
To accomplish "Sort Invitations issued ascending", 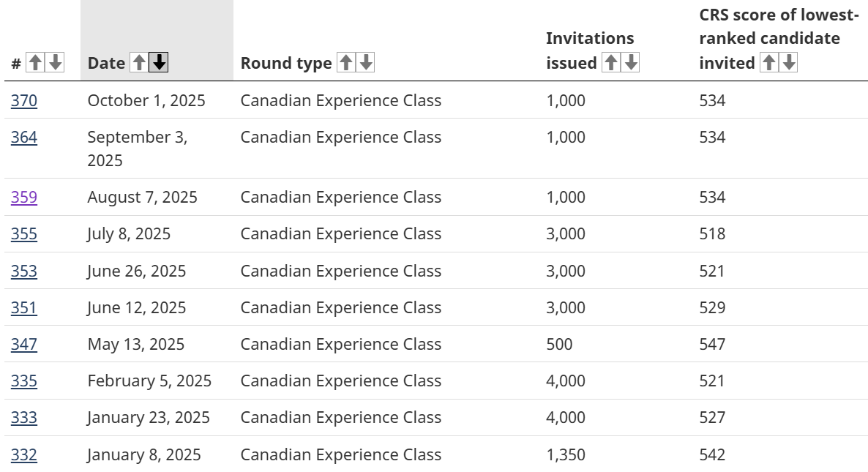I will pos(610,63).
